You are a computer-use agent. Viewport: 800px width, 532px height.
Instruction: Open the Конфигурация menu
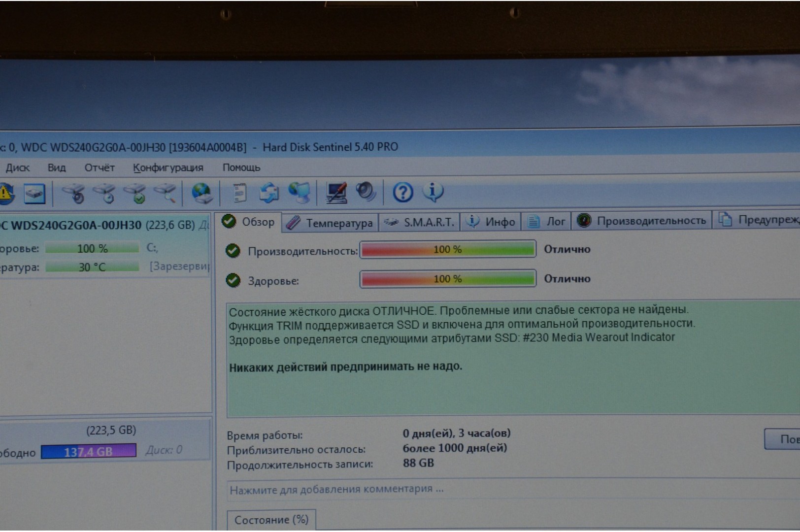coord(168,168)
